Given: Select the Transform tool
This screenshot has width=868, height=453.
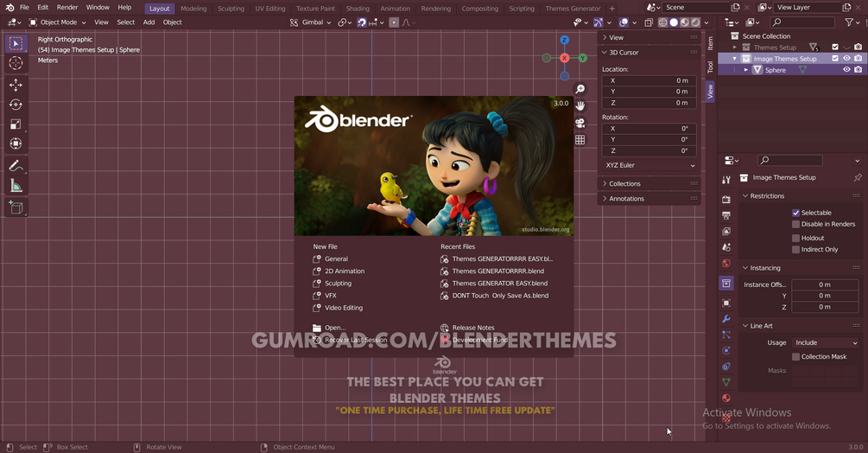Looking at the screenshot, I should [16, 144].
